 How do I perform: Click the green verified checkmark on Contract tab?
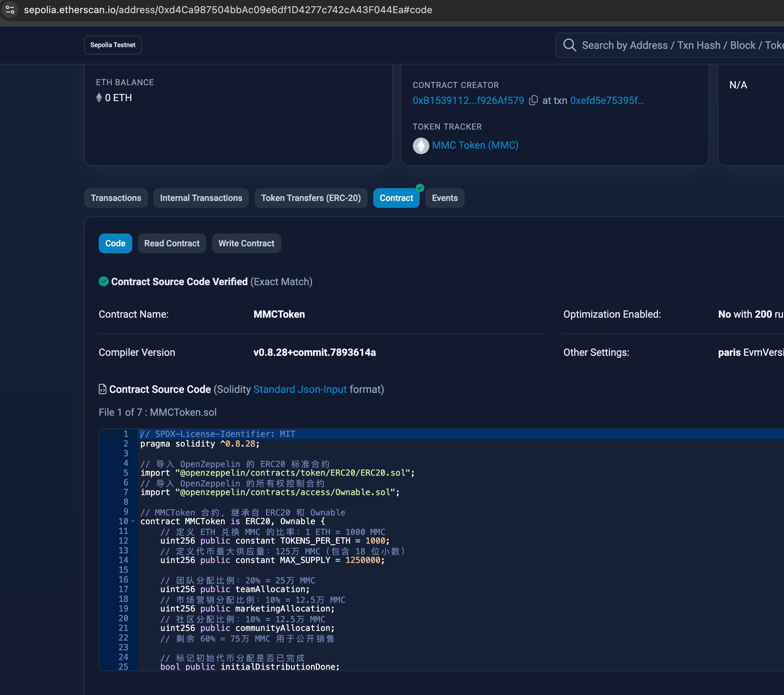click(420, 188)
